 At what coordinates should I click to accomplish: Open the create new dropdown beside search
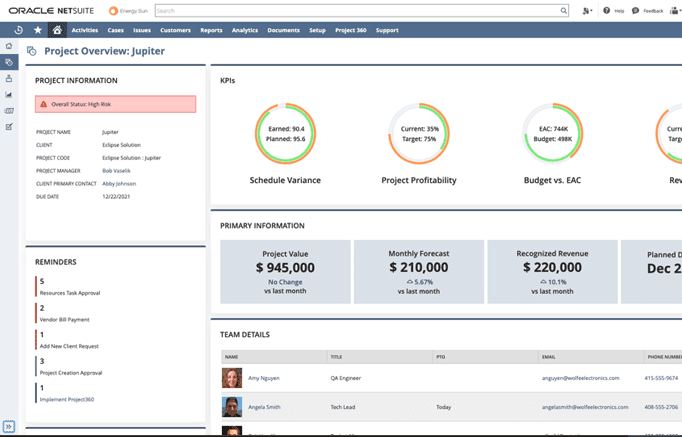(x=587, y=11)
